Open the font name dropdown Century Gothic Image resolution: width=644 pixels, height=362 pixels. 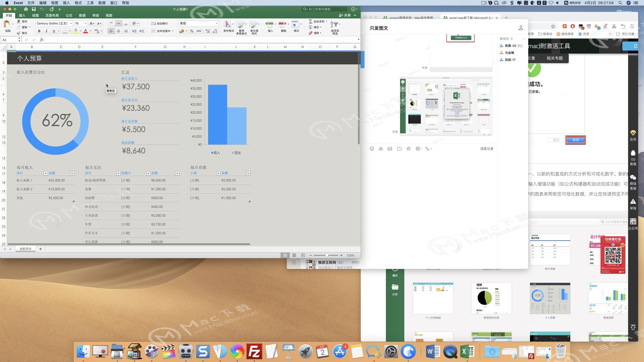pos(71,23)
